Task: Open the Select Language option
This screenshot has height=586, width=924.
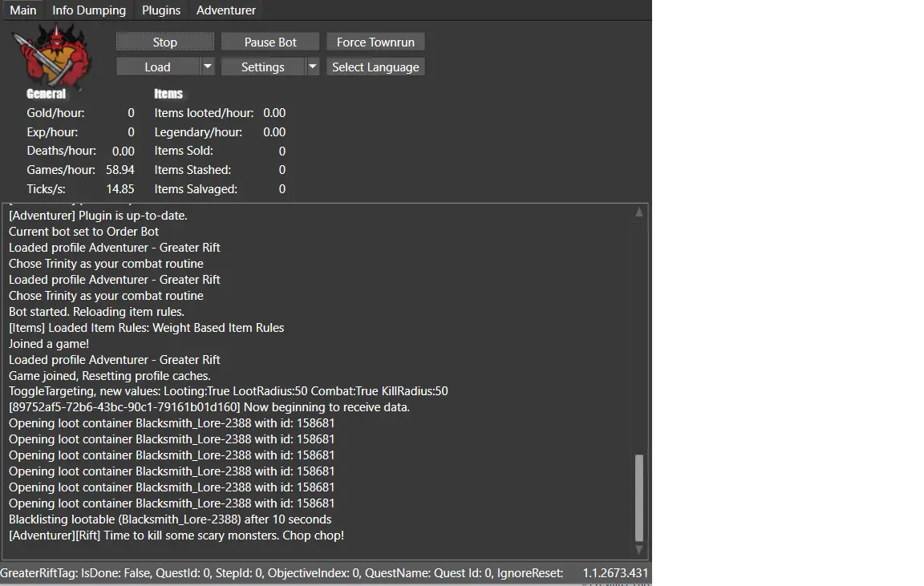Action: pyautogui.click(x=375, y=67)
